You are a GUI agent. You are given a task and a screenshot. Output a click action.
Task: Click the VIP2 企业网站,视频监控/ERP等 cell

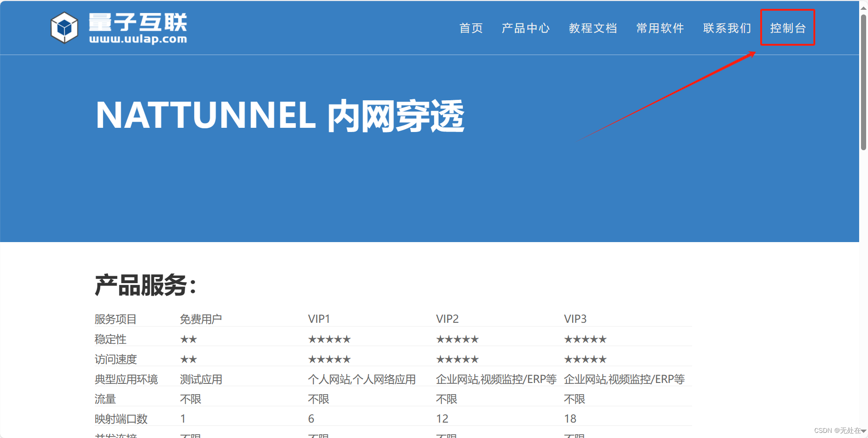496,379
